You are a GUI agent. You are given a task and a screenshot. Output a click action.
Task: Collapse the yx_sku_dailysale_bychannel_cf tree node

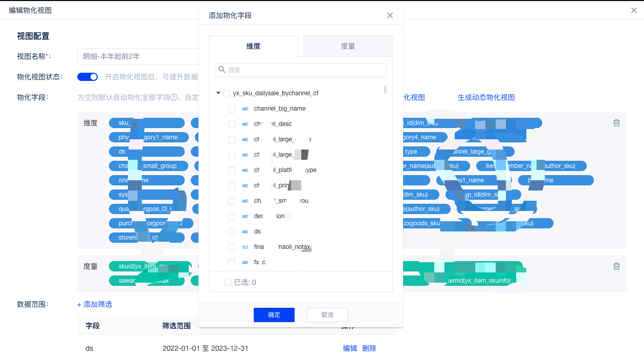(x=218, y=93)
